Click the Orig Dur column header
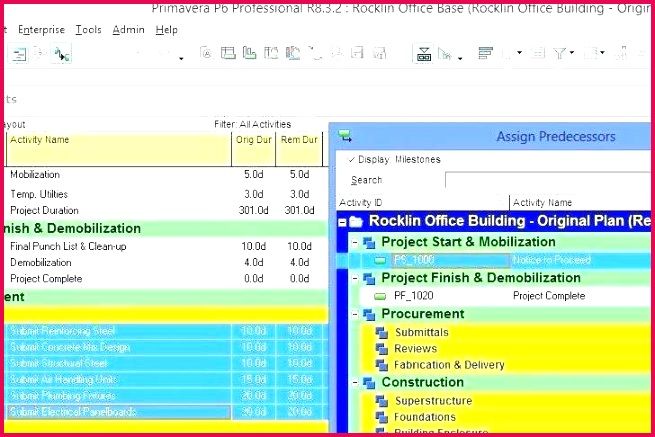655x437 pixels. (251, 141)
